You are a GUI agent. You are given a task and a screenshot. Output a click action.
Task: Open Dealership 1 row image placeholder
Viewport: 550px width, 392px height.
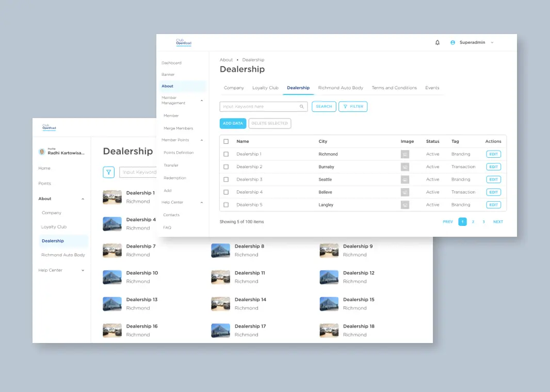point(405,154)
